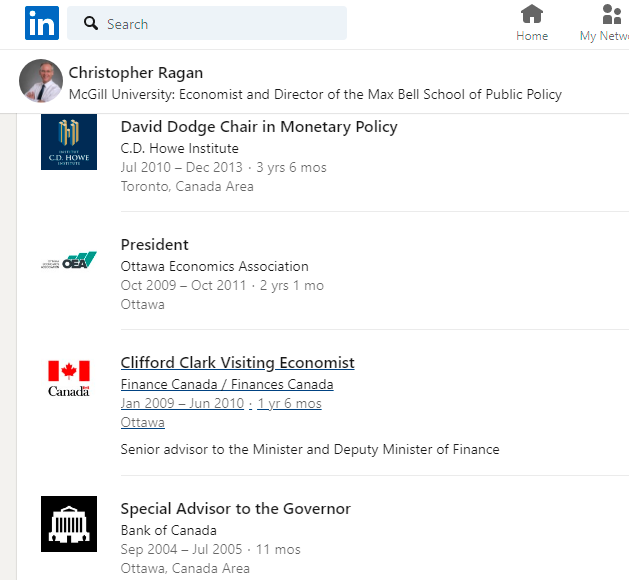The width and height of the screenshot is (629, 580).
Task: Click the Canada flag logo
Action: point(69,378)
